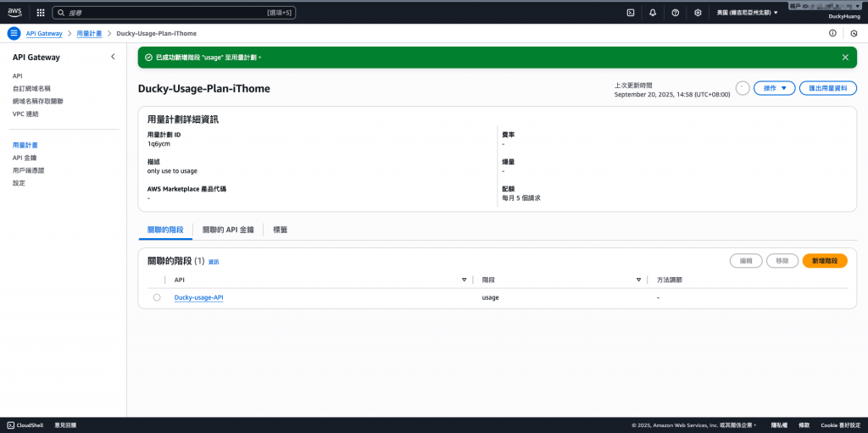Open 網域名稱存取關聯 in the sidebar
Viewport: 868px width, 433px height.
(38, 102)
